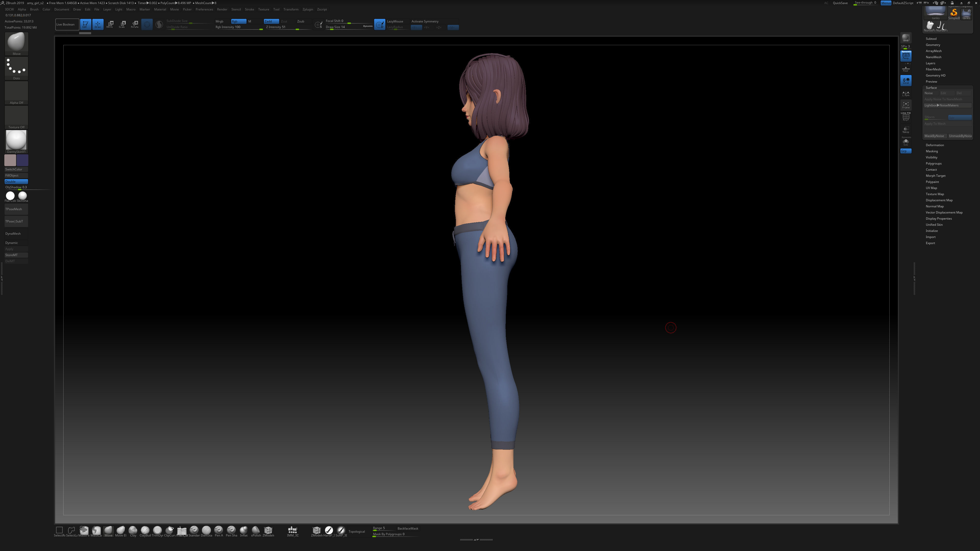Switch to Rotate transform mode
The image size is (980, 551).
[135, 24]
